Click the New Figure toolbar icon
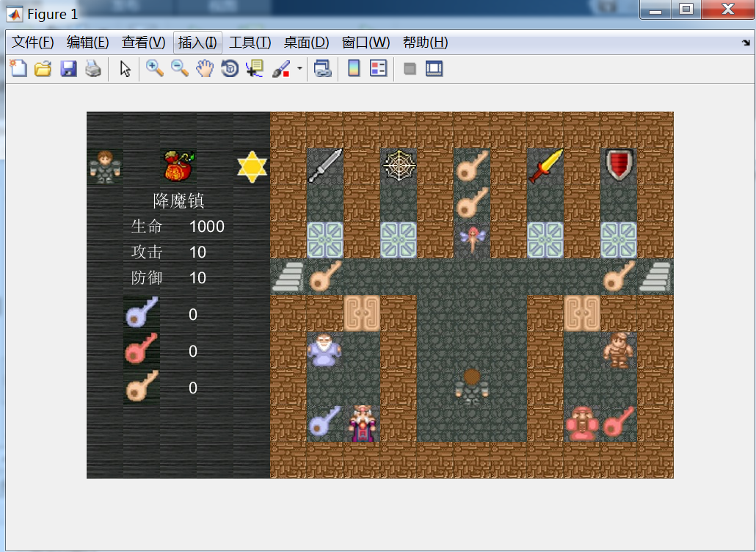The image size is (756, 552). [x=18, y=68]
